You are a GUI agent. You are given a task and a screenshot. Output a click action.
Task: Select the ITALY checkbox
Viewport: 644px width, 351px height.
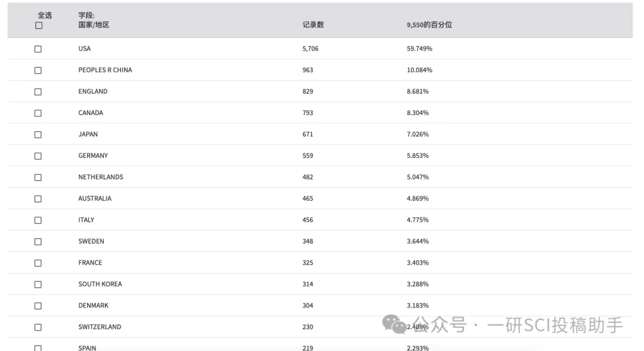point(38,220)
